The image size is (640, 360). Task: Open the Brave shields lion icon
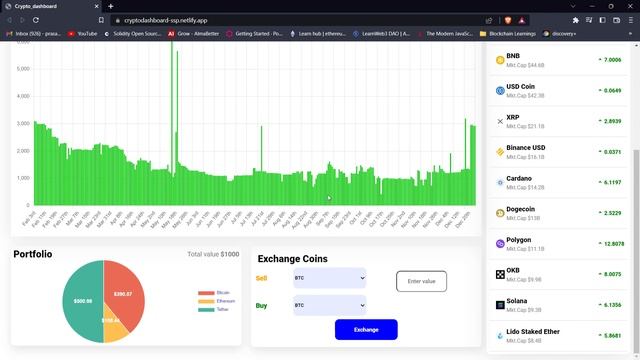click(x=508, y=20)
